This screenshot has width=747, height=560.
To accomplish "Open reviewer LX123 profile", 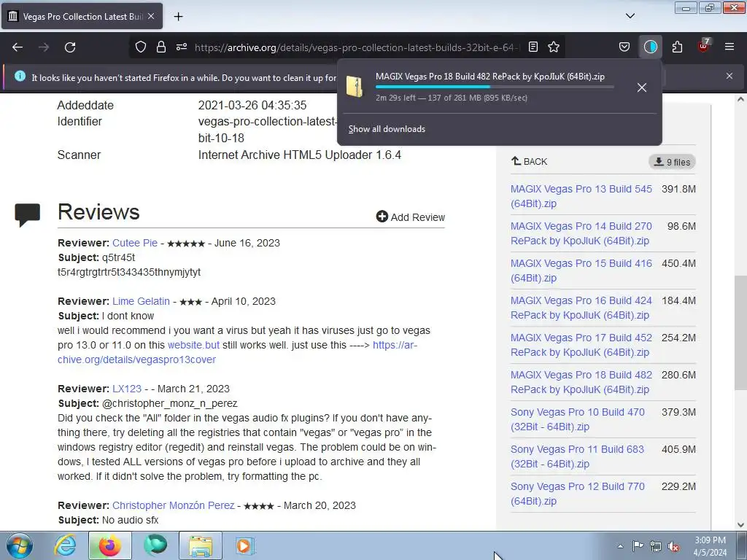I will click(x=127, y=389).
